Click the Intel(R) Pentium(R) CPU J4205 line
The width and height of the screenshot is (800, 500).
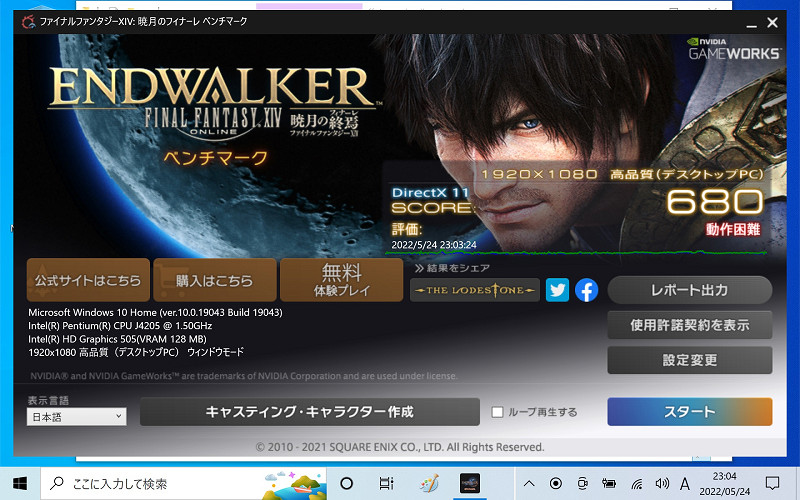point(120,326)
